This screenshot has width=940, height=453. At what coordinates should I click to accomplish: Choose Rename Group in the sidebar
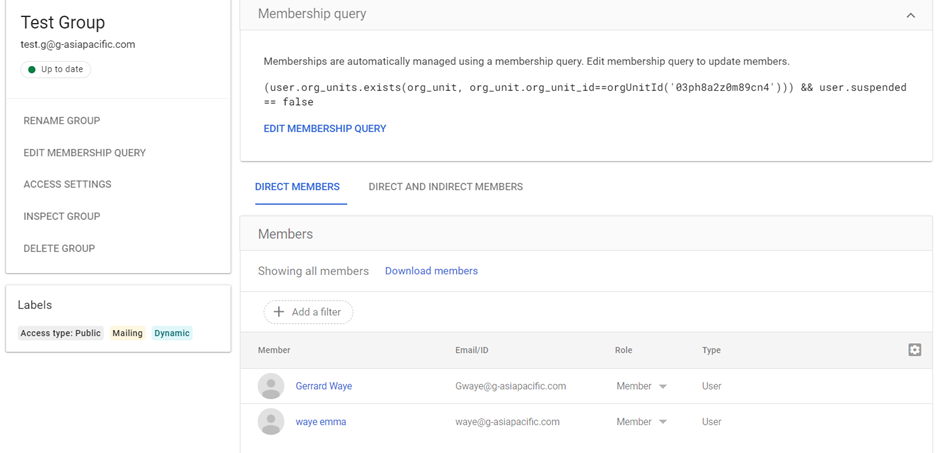62,120
